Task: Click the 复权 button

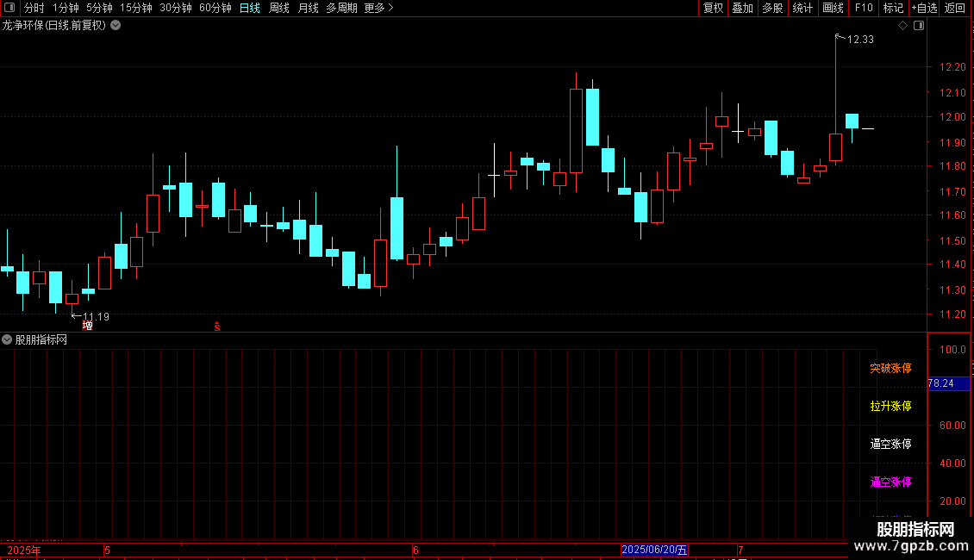Action: 713,8
